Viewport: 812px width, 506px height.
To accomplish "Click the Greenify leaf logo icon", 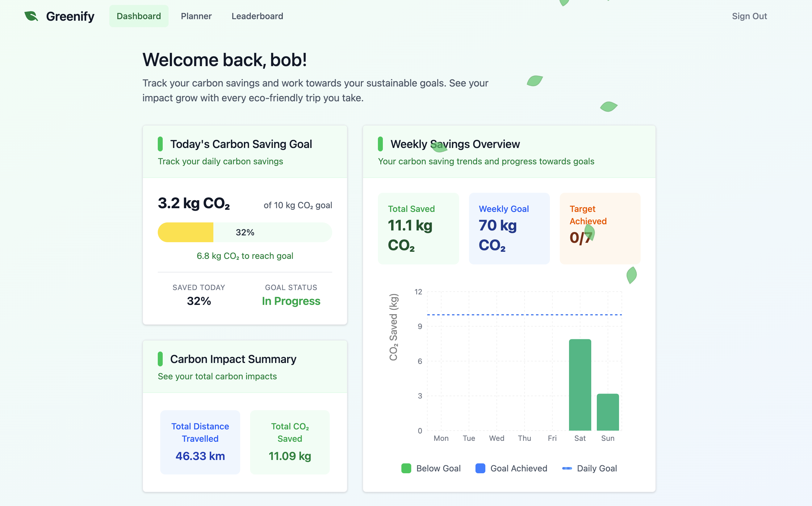I will (31, 16).
